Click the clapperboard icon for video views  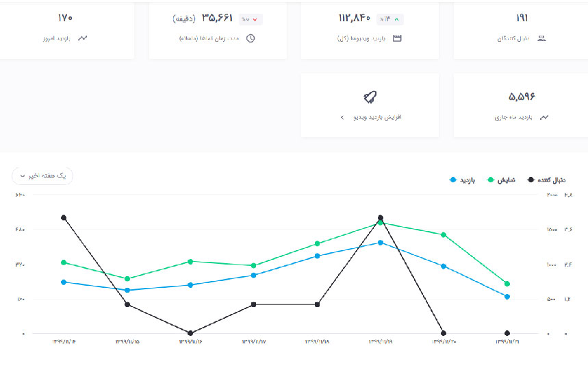(397, 38)
